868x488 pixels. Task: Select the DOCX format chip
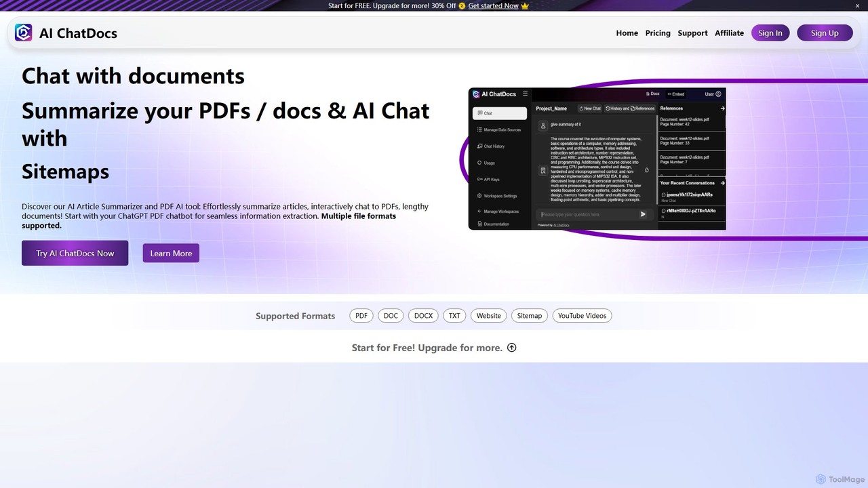tap(423, 316)
